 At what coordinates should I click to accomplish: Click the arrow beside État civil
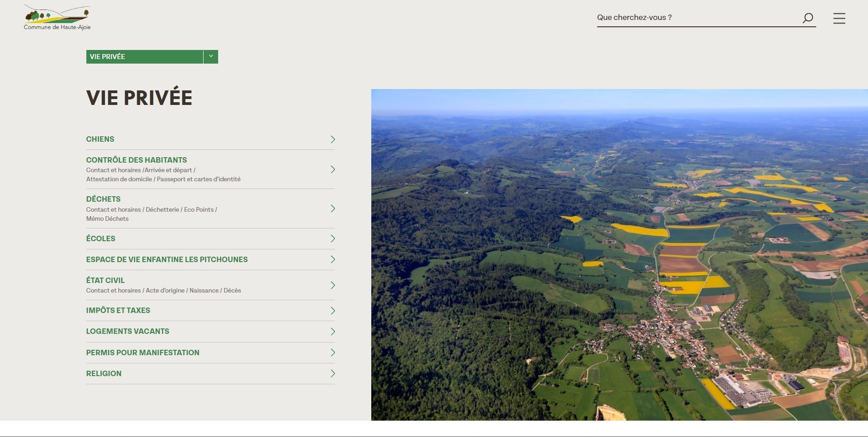click(333, 285)
